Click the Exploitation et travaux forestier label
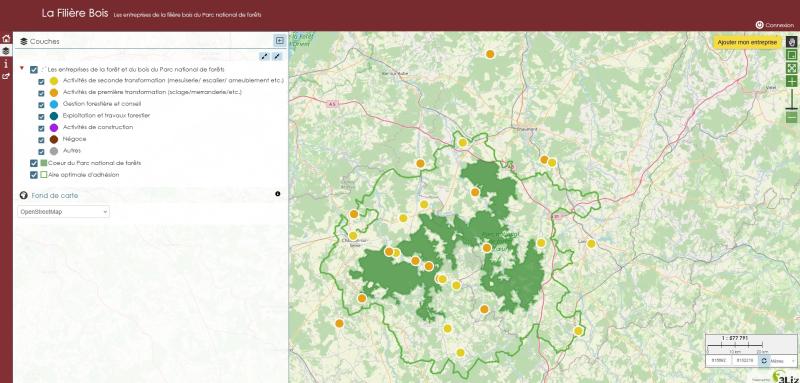 pos(107,116)
